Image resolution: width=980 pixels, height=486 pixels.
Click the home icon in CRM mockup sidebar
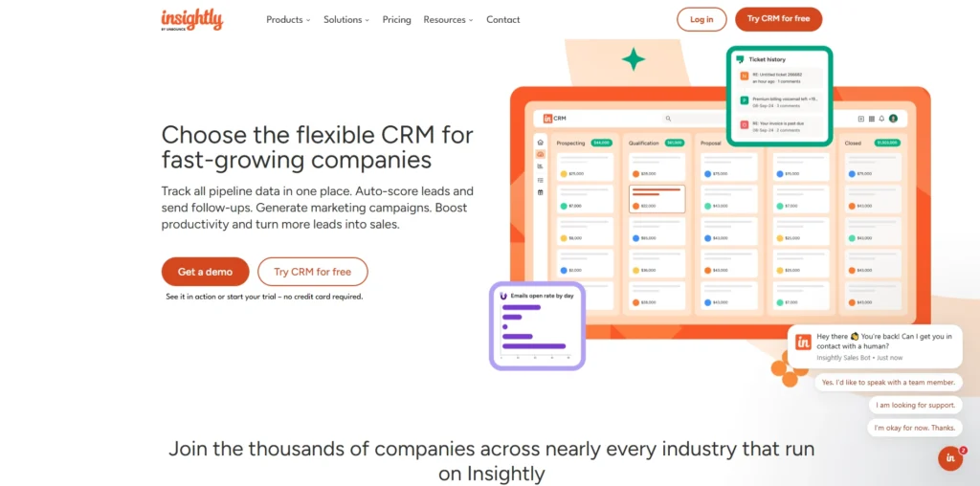coord(540,143)
